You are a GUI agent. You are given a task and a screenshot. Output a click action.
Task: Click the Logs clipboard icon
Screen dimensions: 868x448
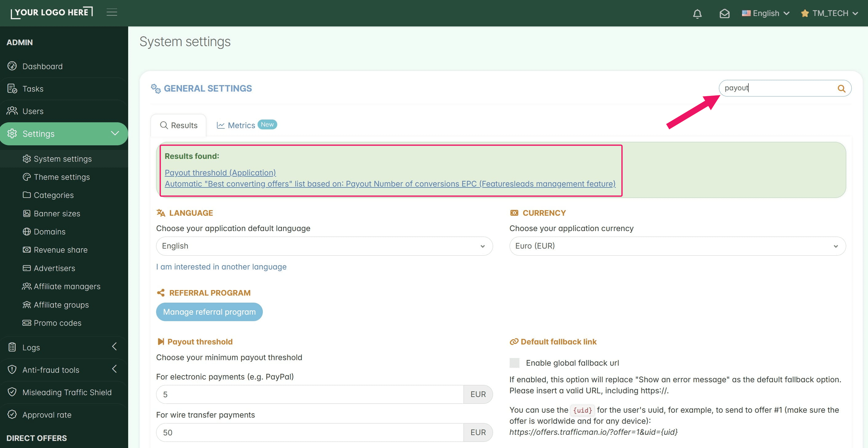tap(12, 347)
